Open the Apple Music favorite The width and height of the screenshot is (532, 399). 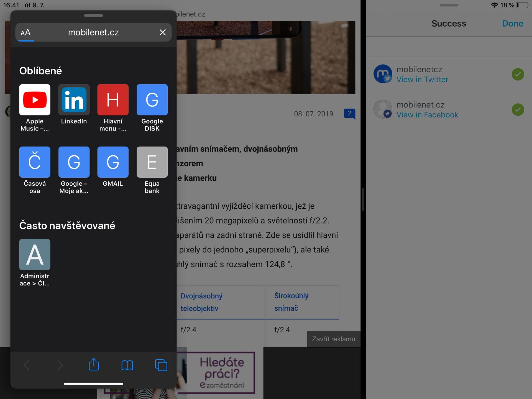[x=34, y=100]
